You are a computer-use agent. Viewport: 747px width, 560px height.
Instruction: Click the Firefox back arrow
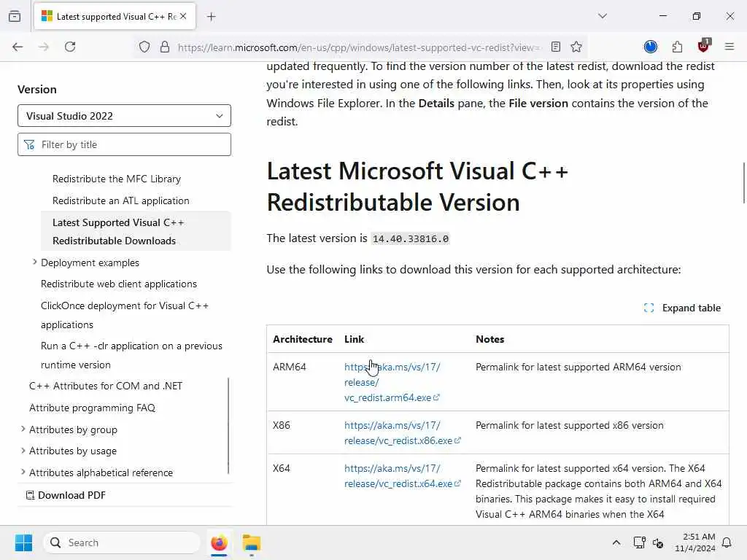coord(18,47)
